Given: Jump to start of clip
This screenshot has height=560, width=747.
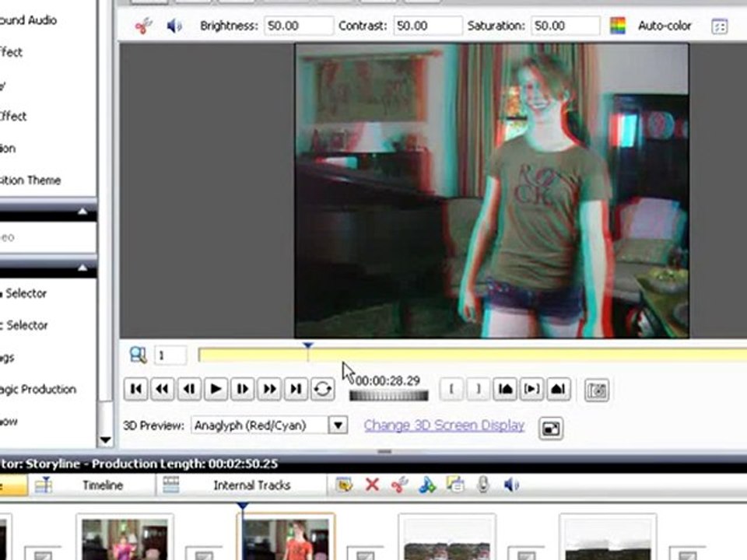Looking at the screenshot, I should 135,389.
